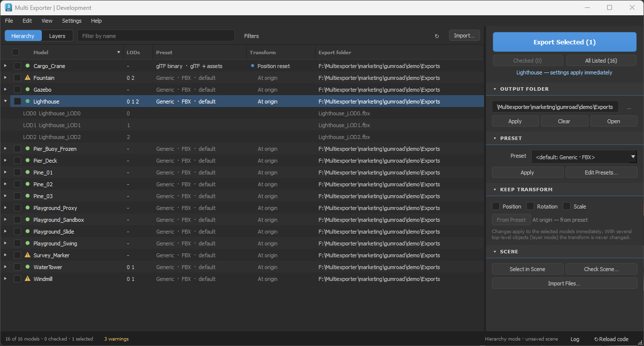Collapse the Lighthouse tree row
The width and height of the screenshot is (644, 346).
click(x=5, y=102)
